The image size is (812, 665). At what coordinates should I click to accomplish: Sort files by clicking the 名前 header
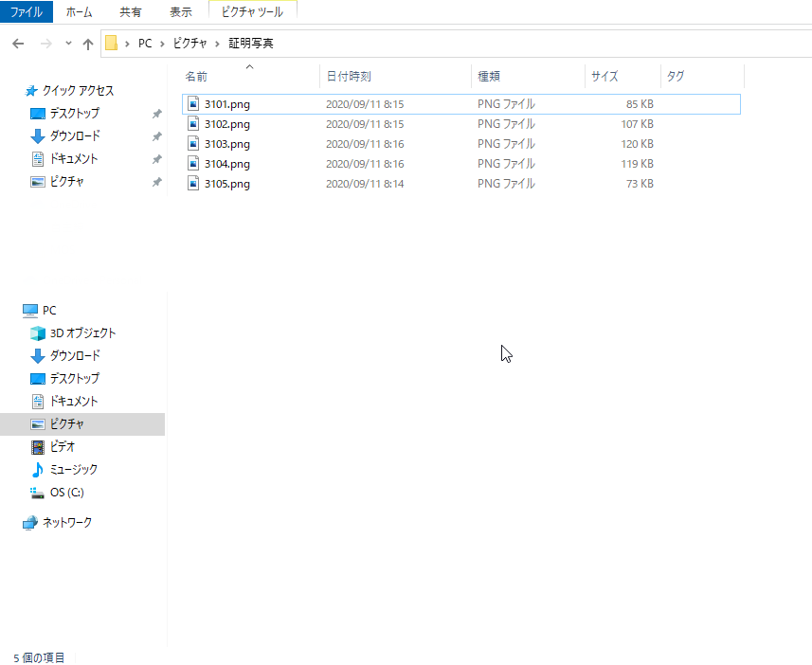(196, 76)
